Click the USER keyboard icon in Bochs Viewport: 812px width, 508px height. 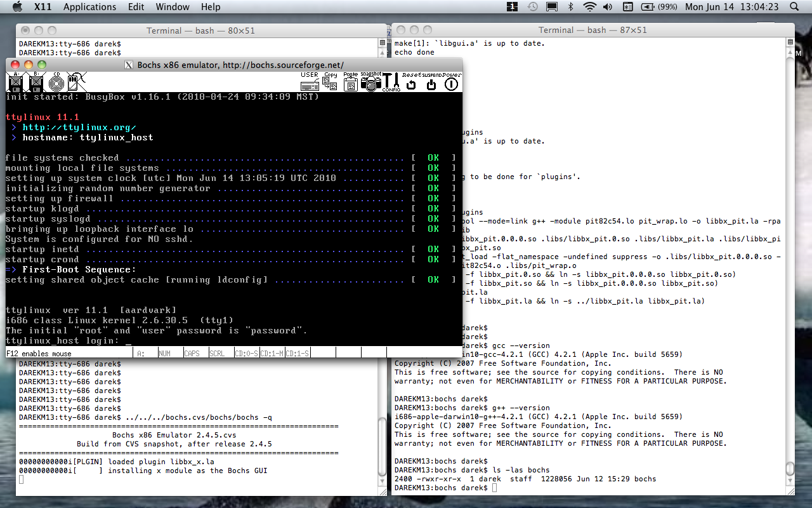[310, 81]
